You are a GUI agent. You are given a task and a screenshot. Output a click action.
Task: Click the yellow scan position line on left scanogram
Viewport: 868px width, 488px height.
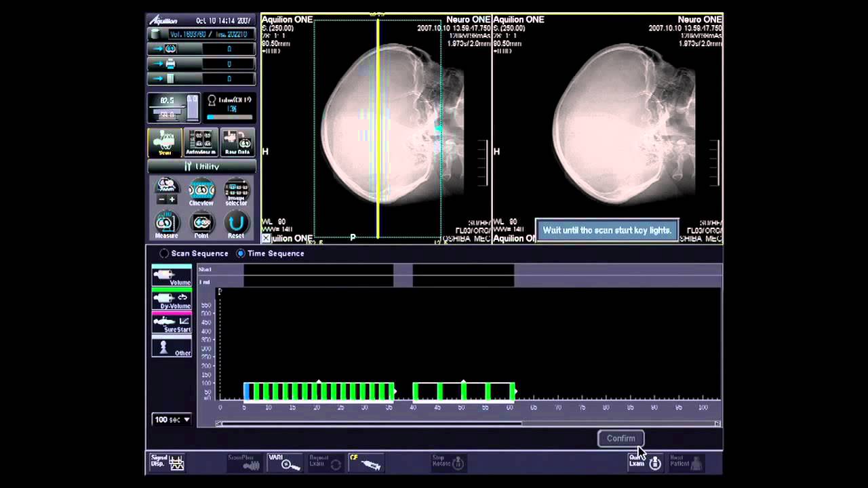click(x=378, y=129)
